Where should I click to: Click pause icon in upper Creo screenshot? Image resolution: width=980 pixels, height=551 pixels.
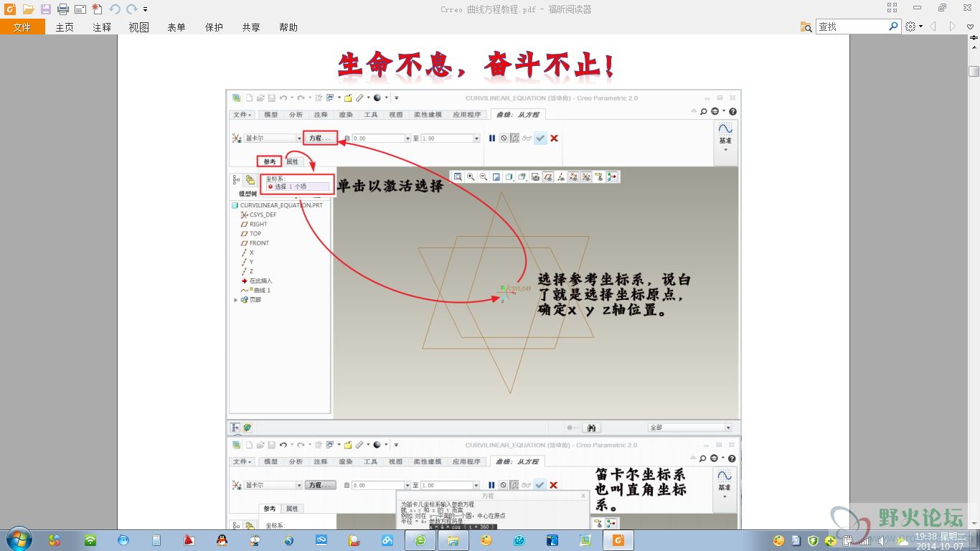click(492, 138)
